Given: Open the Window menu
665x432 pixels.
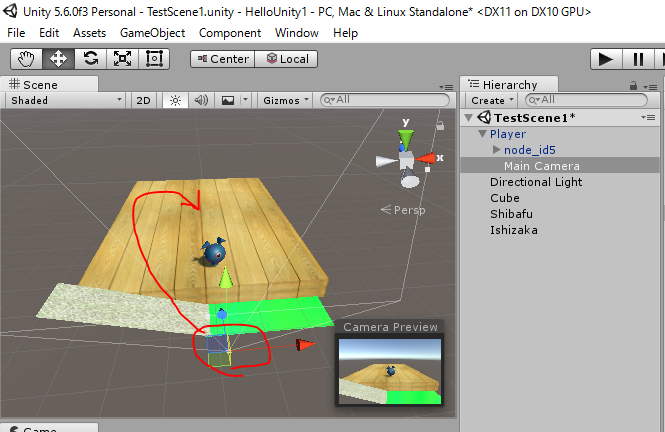Looking at the screenshot, I should [296, 33].
